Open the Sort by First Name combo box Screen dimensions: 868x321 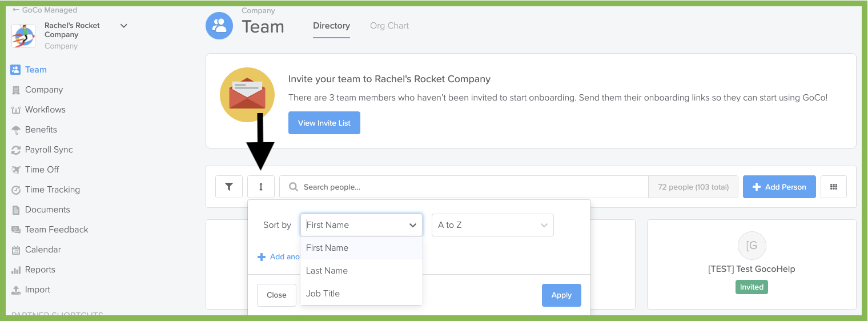tap(361, 225)
